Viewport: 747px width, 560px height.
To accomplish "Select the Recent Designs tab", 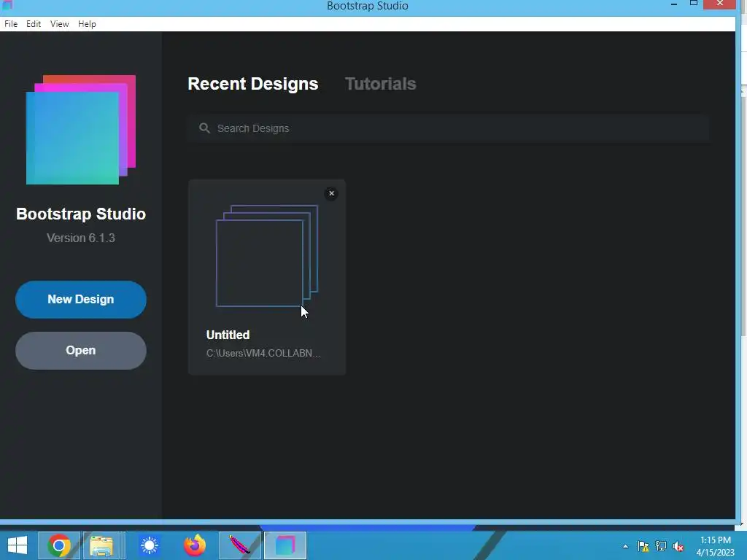I will click(x=252, y=84).
